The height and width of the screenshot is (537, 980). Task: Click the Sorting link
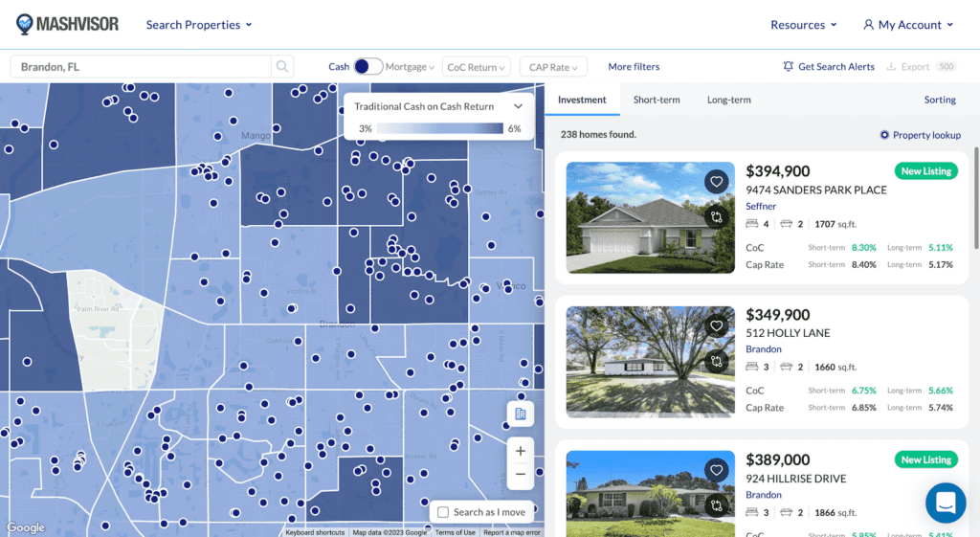click(940, 100)
